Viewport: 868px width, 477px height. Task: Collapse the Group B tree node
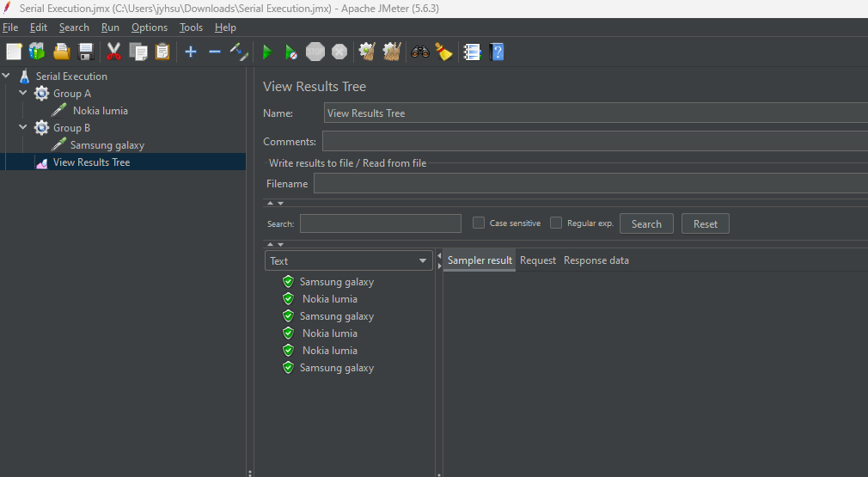point(22,126)
